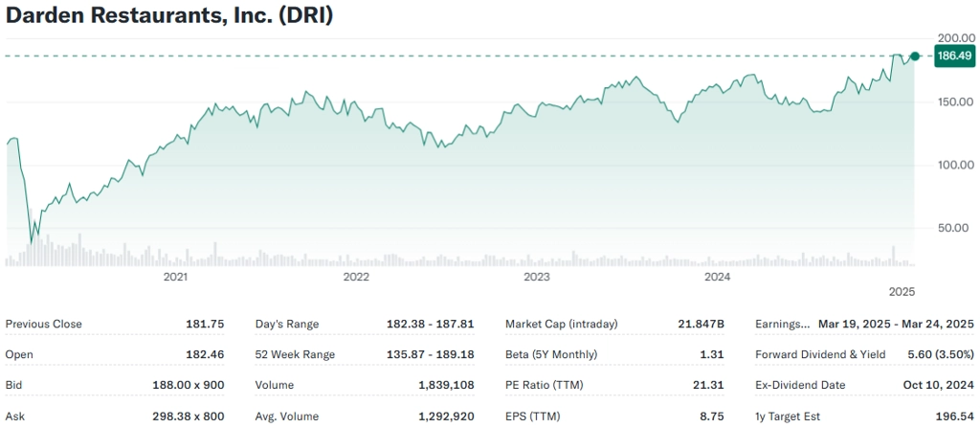The image size is (980, 428).
Task: Select the 2021 year label on chart axis
Action: [175, 276]
